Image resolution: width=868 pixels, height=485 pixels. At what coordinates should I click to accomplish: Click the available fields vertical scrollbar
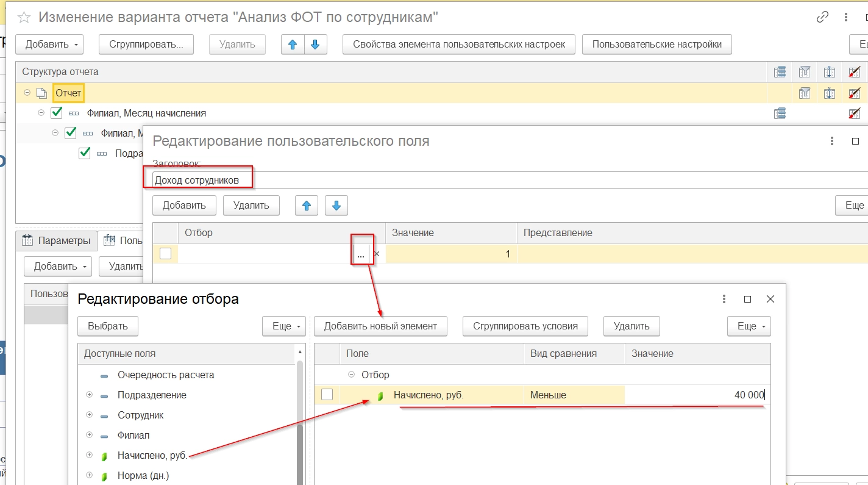coord(299,421)
